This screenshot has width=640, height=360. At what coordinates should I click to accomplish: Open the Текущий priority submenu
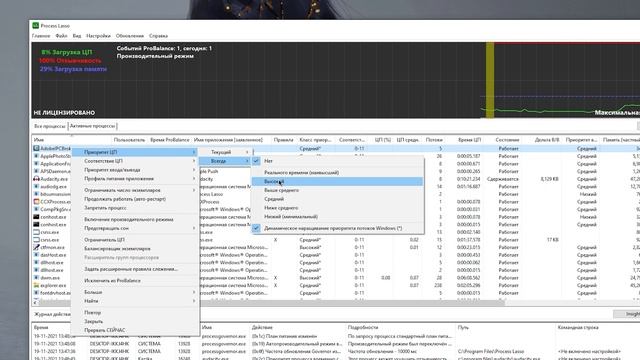(224, 152)
